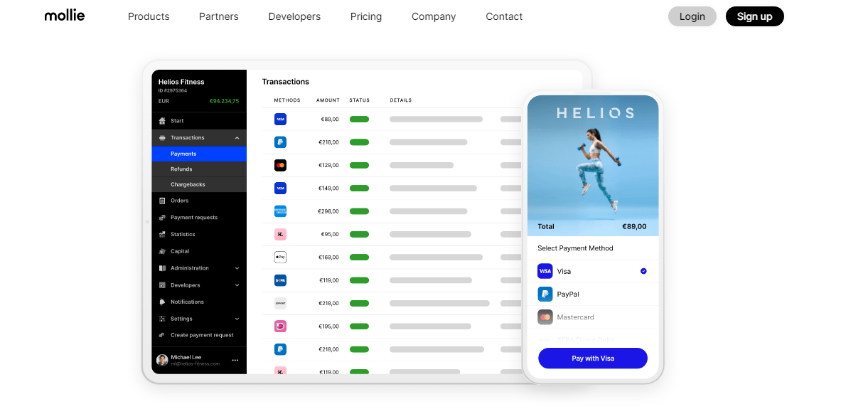Image resolution: width=868 pixels, height=414 pixels.
Task: Click the Mastercard icon in transactions list
Action: (x=280, y=165)
